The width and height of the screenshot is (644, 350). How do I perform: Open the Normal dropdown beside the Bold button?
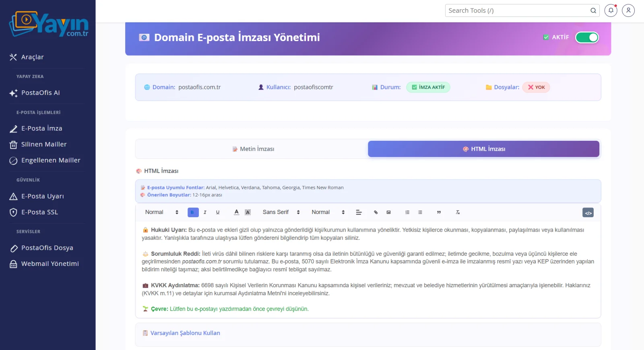tap(161, 212)
